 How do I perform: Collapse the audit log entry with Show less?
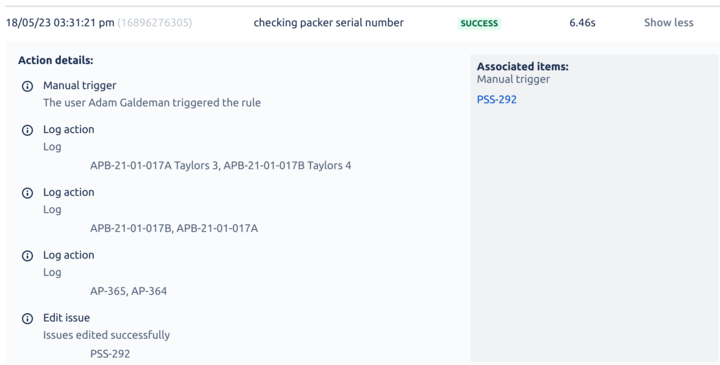coord(669,22)
